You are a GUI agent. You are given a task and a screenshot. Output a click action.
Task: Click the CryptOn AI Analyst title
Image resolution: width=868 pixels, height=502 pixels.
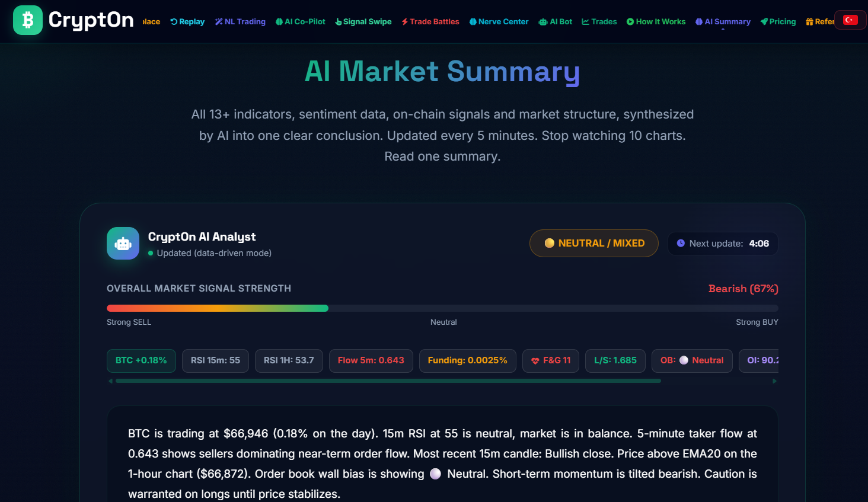pos(202,237)
